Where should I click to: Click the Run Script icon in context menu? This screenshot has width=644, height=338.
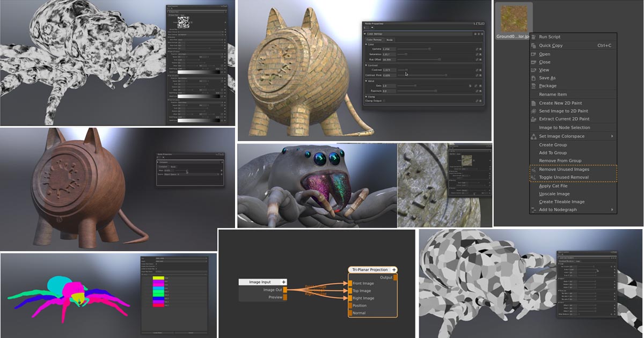[533, 36]
